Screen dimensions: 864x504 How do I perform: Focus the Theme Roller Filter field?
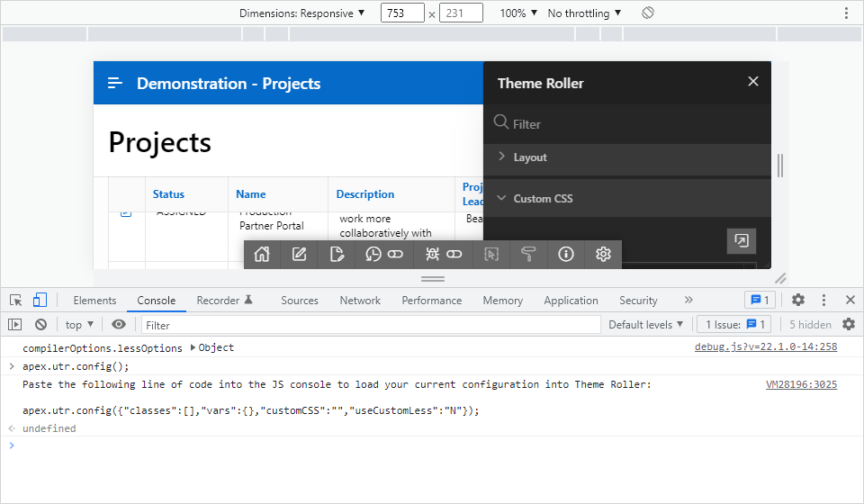[627, 124]
